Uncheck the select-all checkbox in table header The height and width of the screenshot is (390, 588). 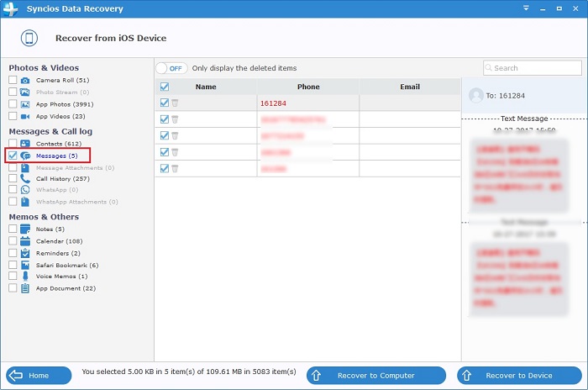pyautogui.click(x=165, y=87)
